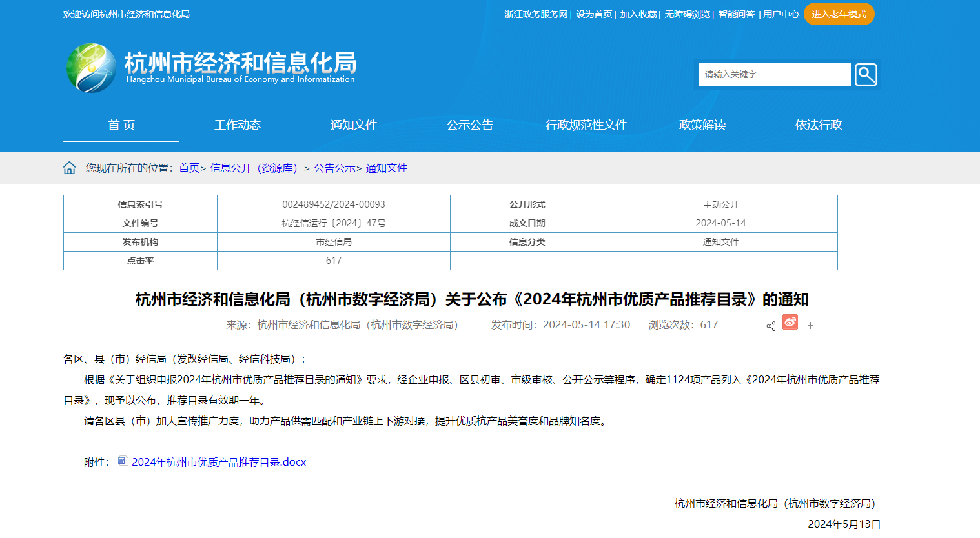This screenshot has height=538, width=980.
Task: Open the 智能问答 top link
Action: click(x=736, y=14)
